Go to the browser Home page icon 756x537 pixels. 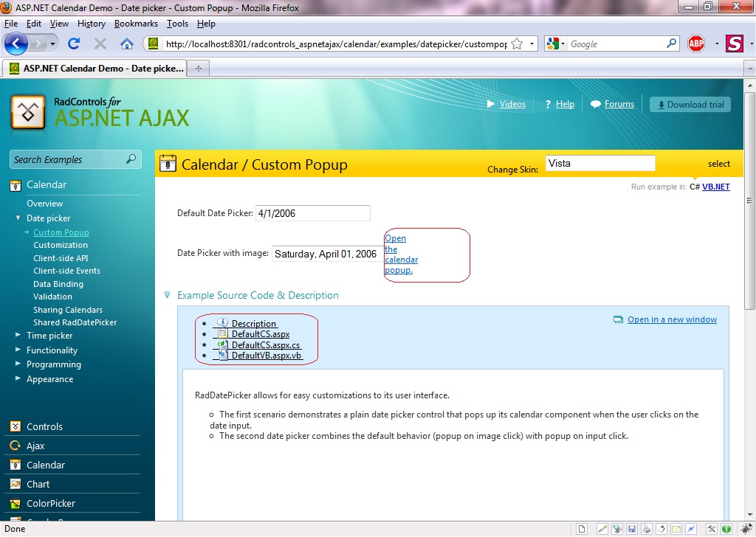click(x=127, y=44)
